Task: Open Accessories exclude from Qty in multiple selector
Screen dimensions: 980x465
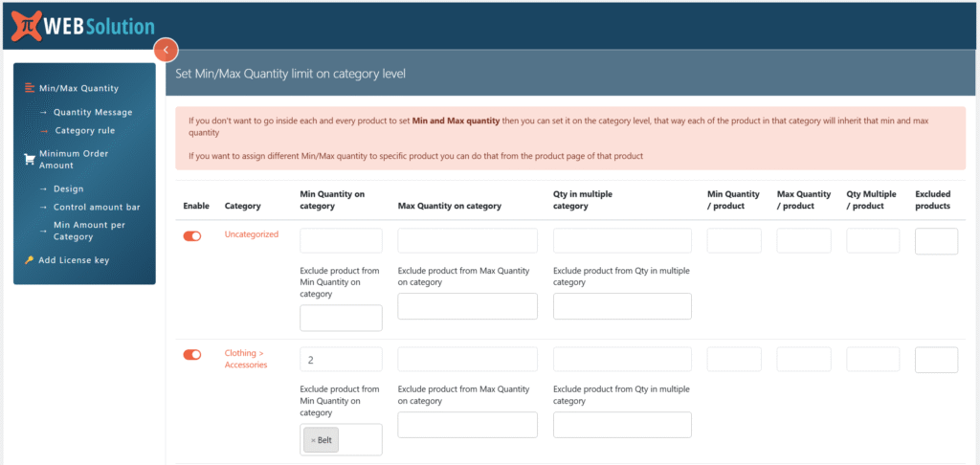Action: click(622, 425)
